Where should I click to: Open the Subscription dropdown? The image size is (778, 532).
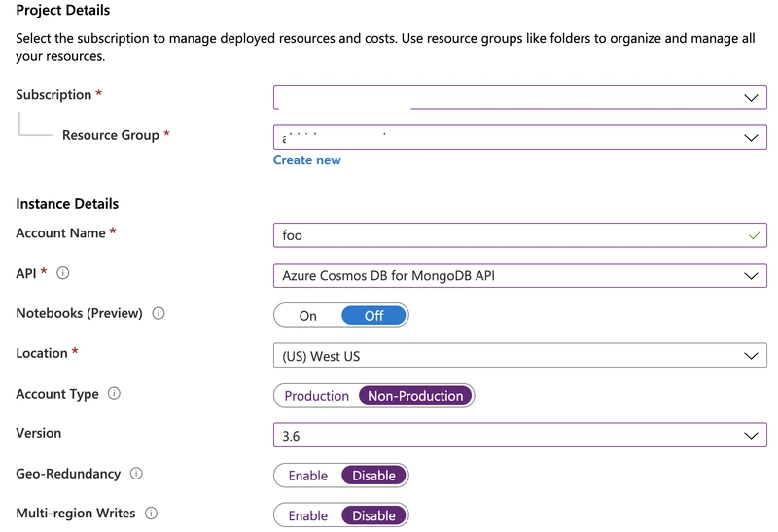click(x=520, y=97)
